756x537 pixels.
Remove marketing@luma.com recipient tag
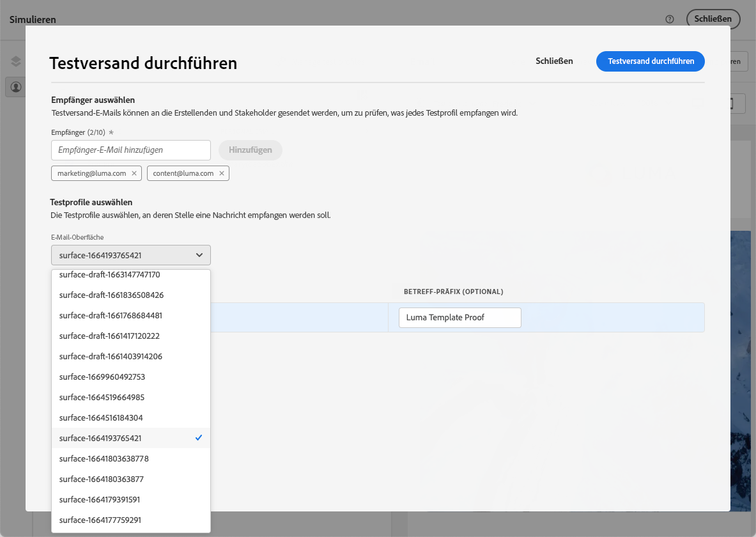pos(134,173)
